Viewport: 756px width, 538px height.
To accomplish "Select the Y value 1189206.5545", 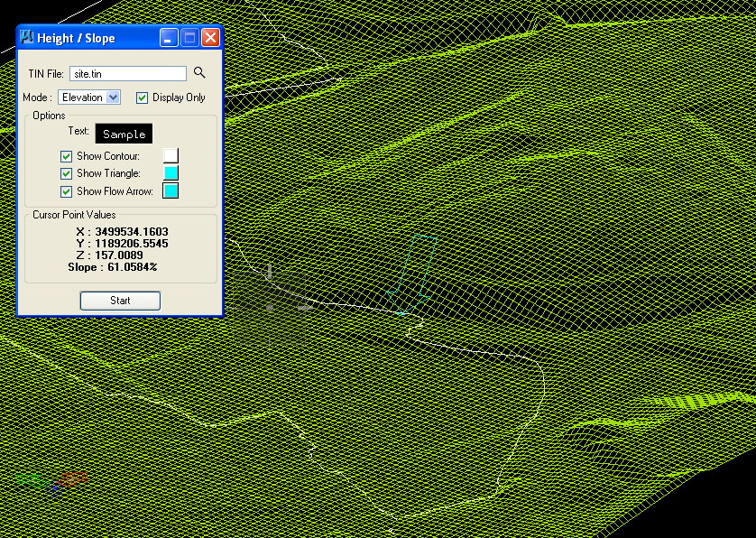I will pyautogui.click(x=132, y=243).
